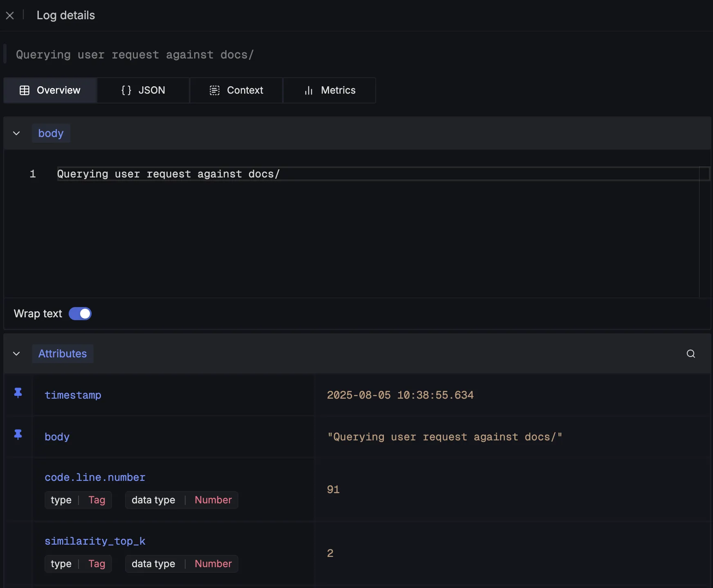713x588 pixels.
Task: Select the body attribute name in table
Action: point(57,437)
